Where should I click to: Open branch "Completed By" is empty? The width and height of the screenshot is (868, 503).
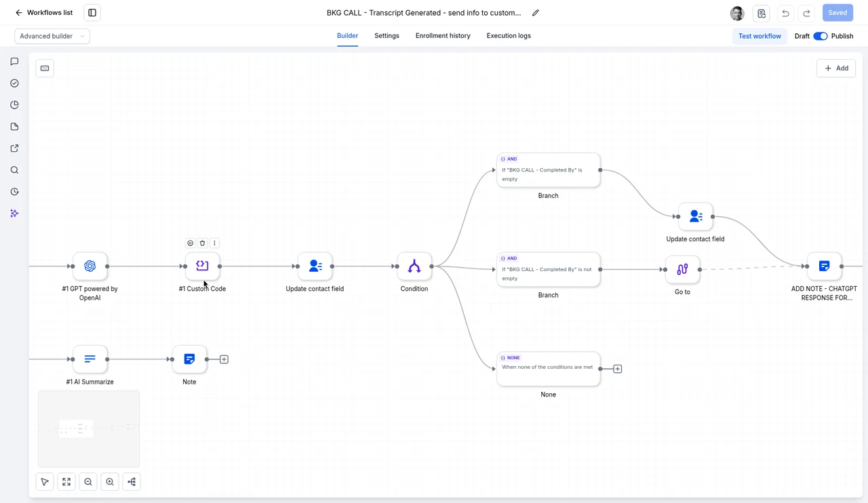[x=548, y=170]
